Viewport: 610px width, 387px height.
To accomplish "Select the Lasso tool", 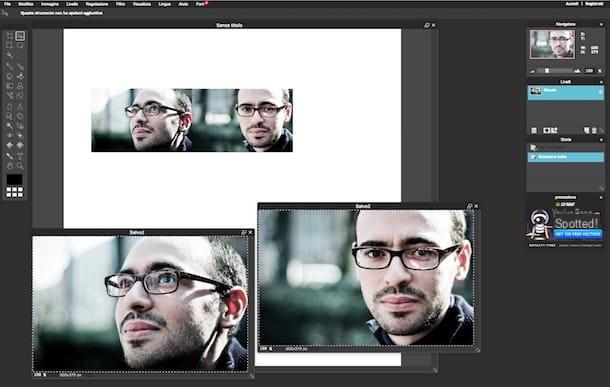I will [x=20, y=46].
